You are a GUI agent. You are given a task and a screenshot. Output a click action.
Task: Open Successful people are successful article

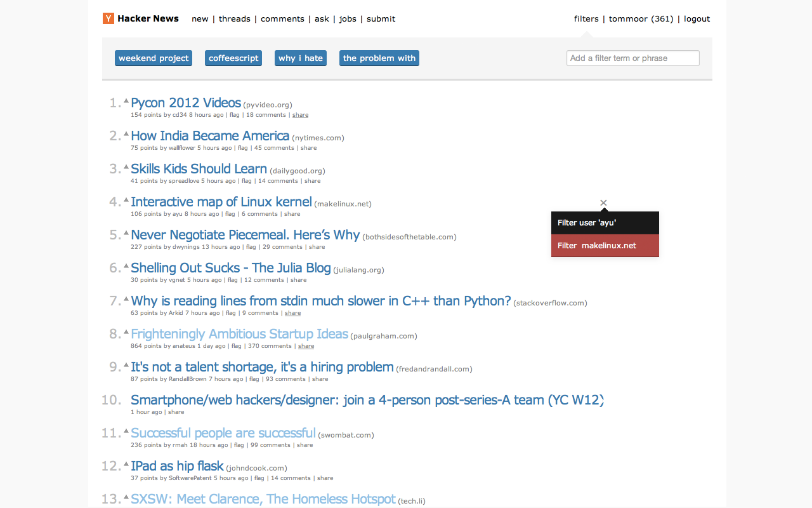(223, 433)
